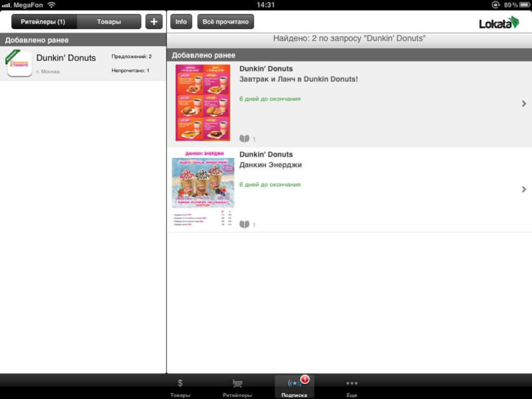Click the Непрочитано: 1 counter

131,70
